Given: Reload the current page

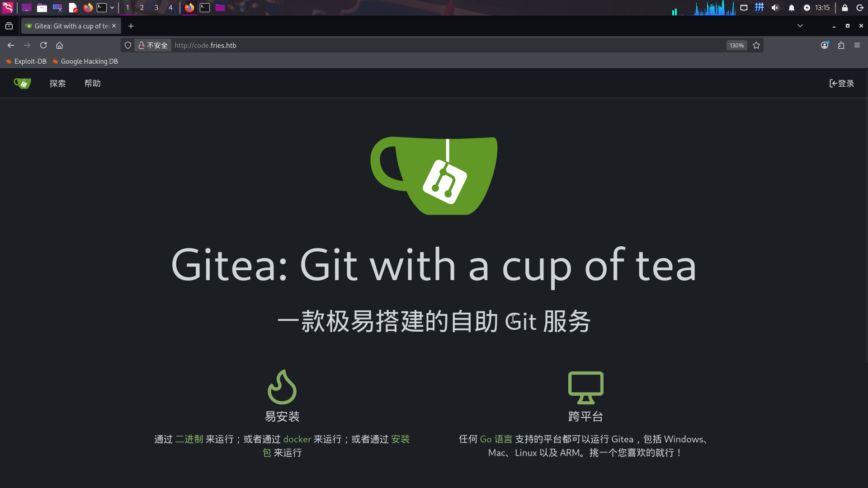Looking at the screenshot, I should pyautogui.click(x=43, y=45).
